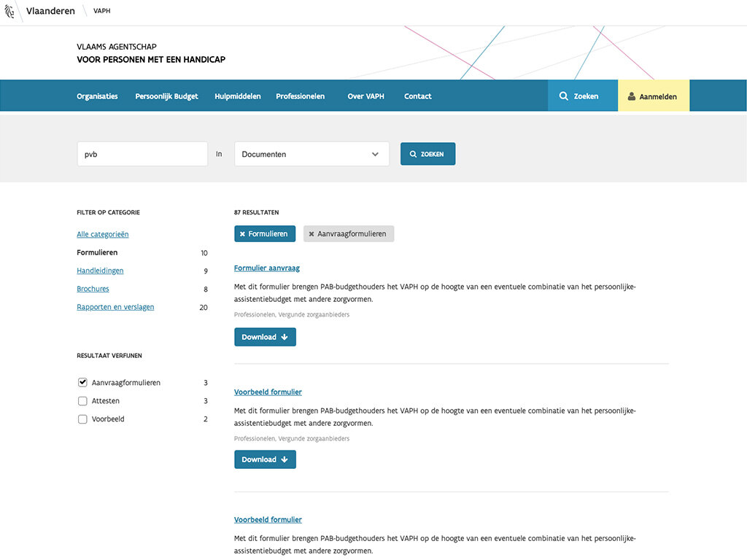747x560 pixels.
Task: Go to Hulpmiddelen in navigation
Action: pyautogui.click(x=237, y=96)
